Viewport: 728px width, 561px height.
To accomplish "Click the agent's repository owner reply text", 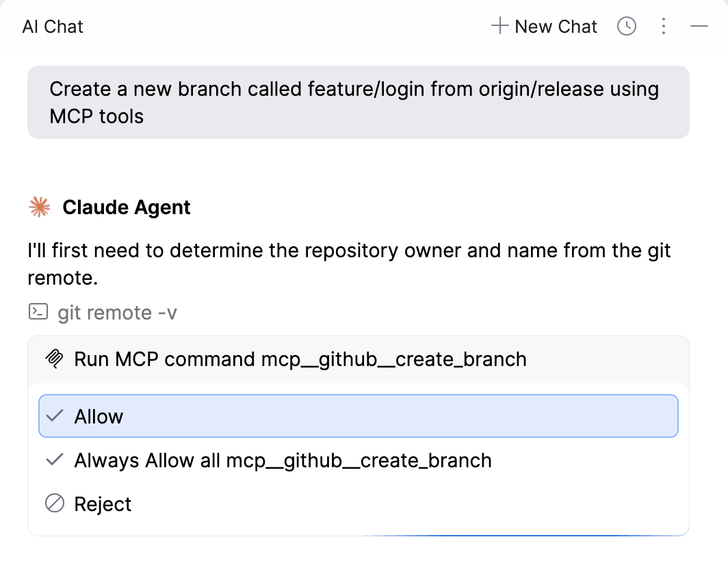I will pyautogui.click(x=349, y=264).
